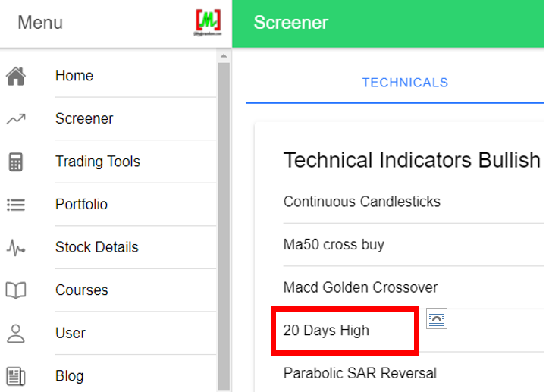
Task: Click the Courses open book icon
Action: (x=16, y=290)
